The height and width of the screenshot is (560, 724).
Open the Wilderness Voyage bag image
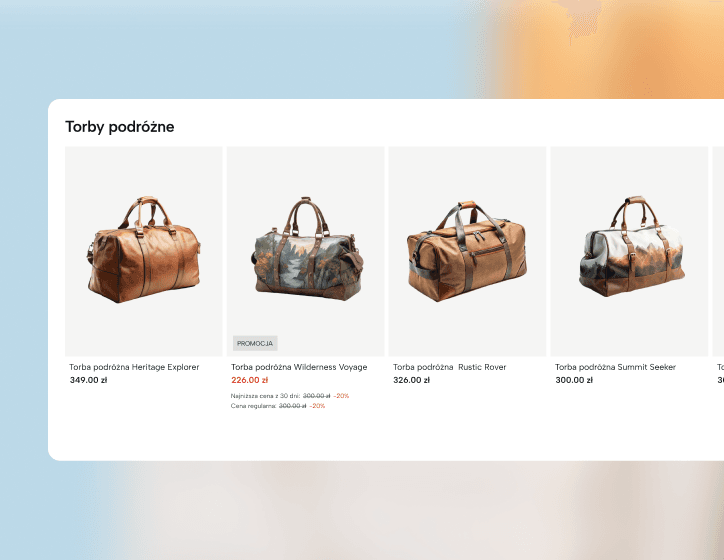click(x=305, y=251)
